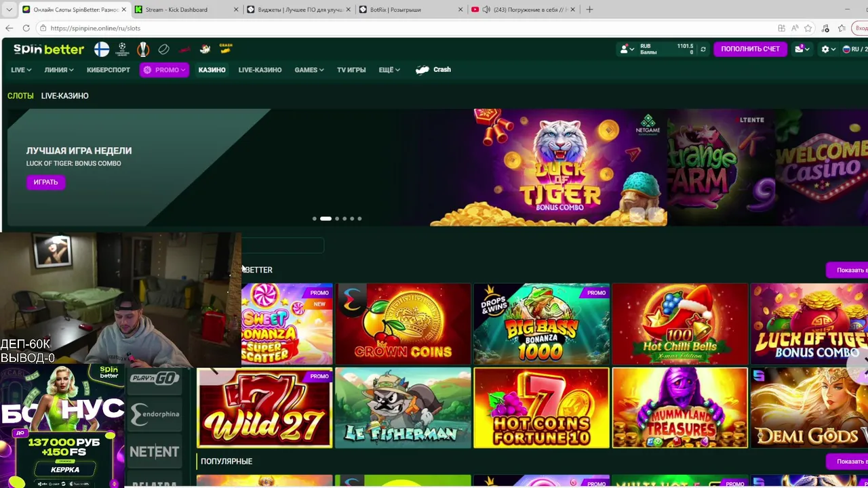Switch to the LIVE-КАЗИНО sub-tab

64,96
